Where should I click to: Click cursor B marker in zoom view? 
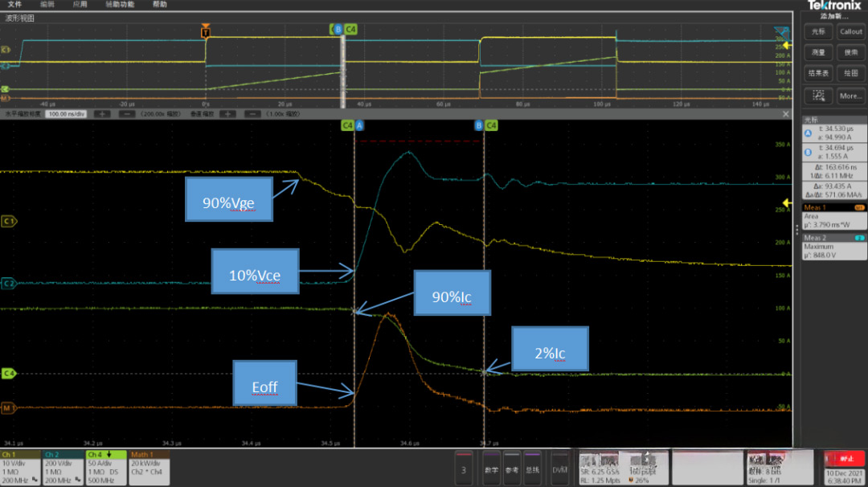479,125
